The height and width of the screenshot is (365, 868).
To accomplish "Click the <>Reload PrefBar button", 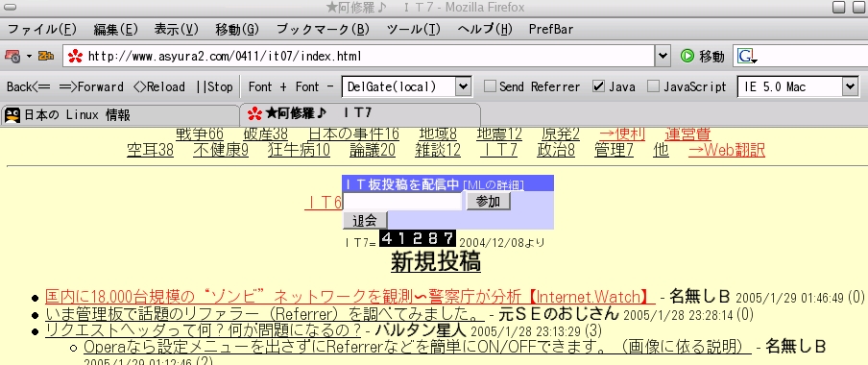I will 158,87.
